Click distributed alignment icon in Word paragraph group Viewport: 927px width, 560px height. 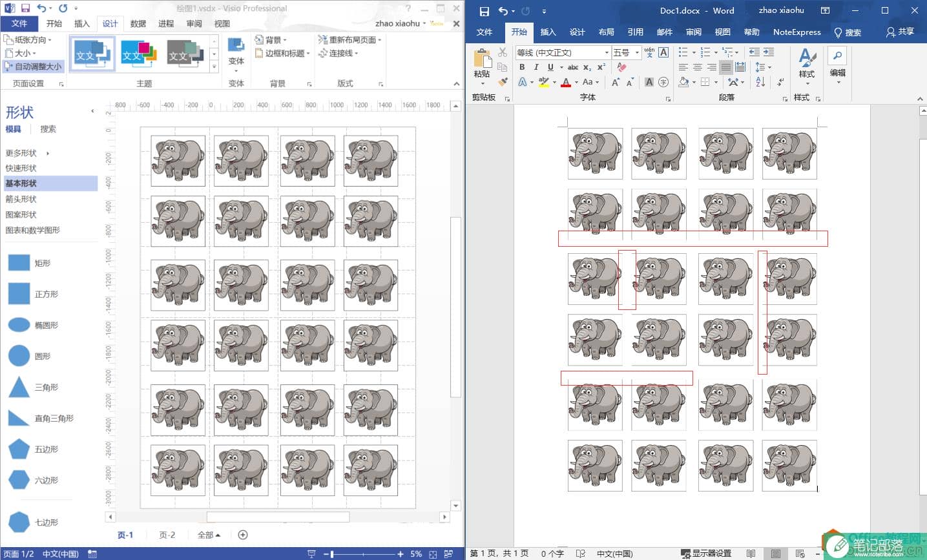click(740, 67)
